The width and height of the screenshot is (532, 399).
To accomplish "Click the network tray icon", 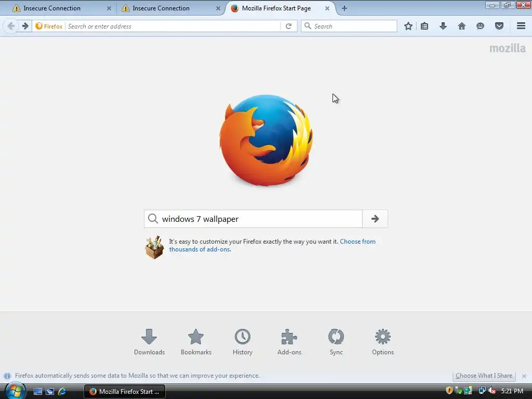I will (x=482, y=391).
